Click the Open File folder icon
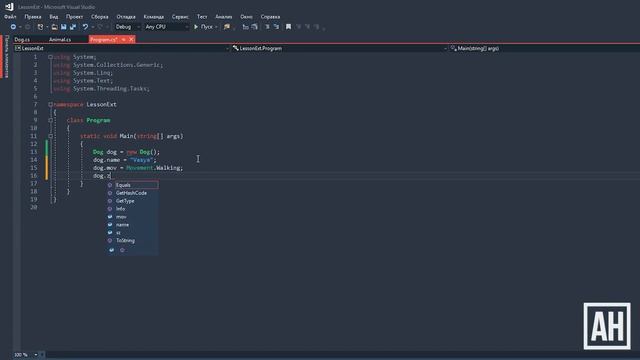Image resolution: width=640 pixels, height=360 pixels. tap(54, 27)
